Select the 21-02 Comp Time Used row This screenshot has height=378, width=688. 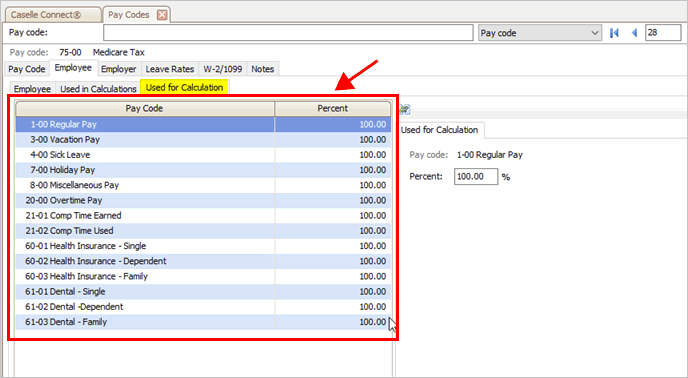tap(203, 230)
